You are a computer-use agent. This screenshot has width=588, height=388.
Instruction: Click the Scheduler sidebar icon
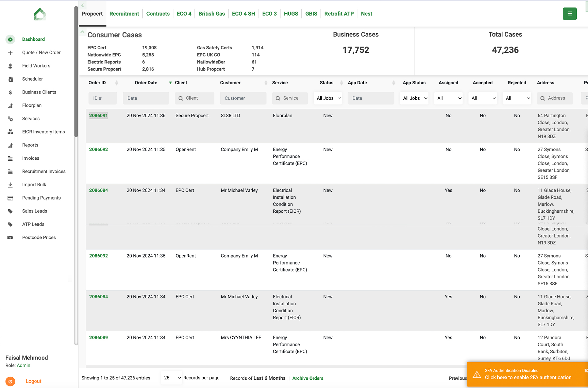pos(10,79)
